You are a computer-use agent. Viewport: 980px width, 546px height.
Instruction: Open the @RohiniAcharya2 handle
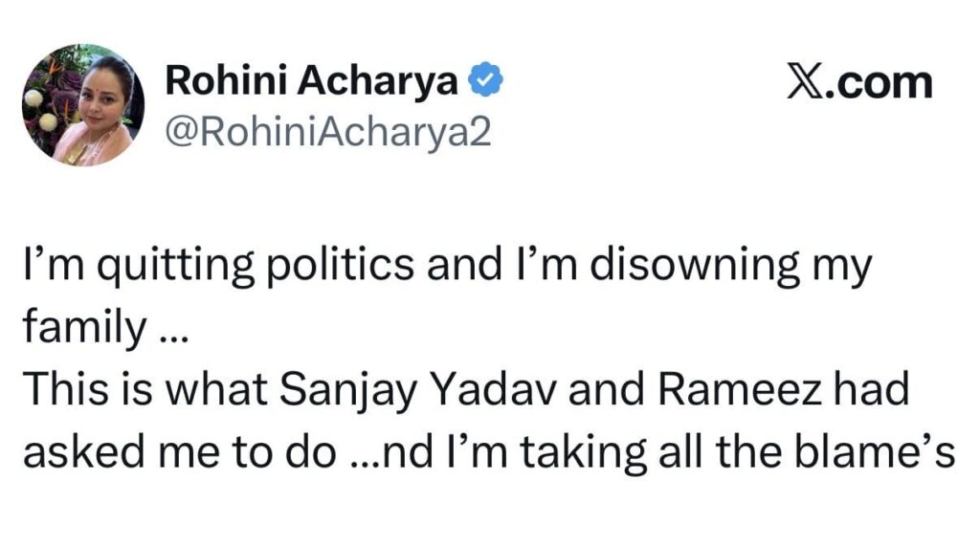coord(328,132)
